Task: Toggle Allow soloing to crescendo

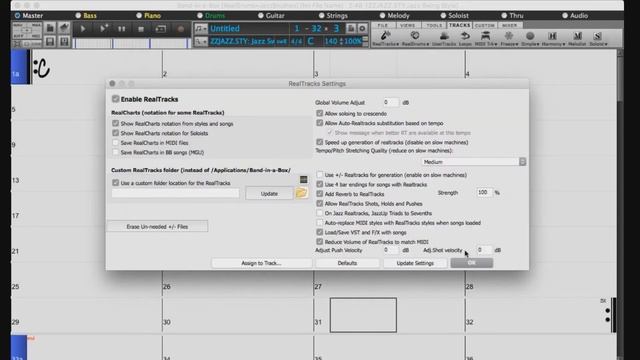Action: pyautogui.click(x=320, y=113)
